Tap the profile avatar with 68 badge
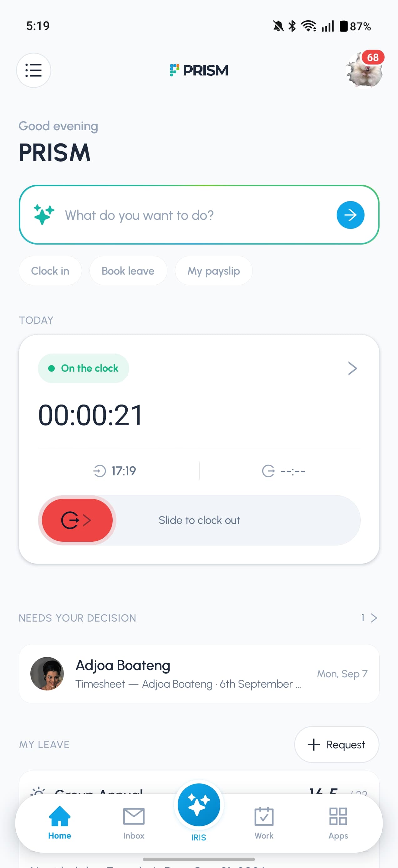 click(365, 70)
